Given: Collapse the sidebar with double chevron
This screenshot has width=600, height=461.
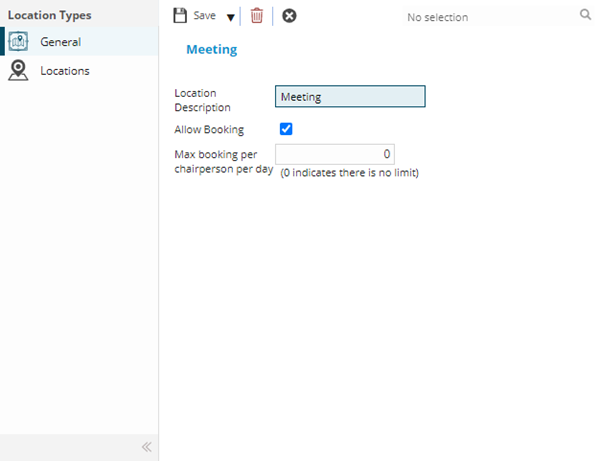Looking at the screenshot, I should (146, 447).
